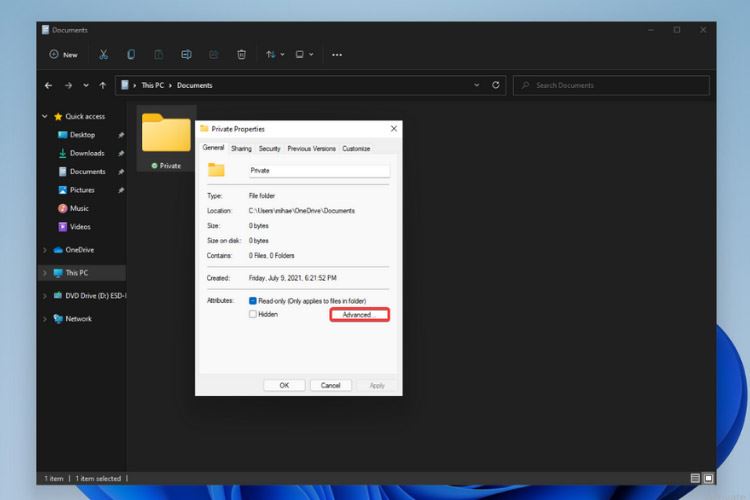Click the Cut scissors icon in toolbar
Viewport: 750px width, 500px height.
pyautogui.click(x=104, y=54)
